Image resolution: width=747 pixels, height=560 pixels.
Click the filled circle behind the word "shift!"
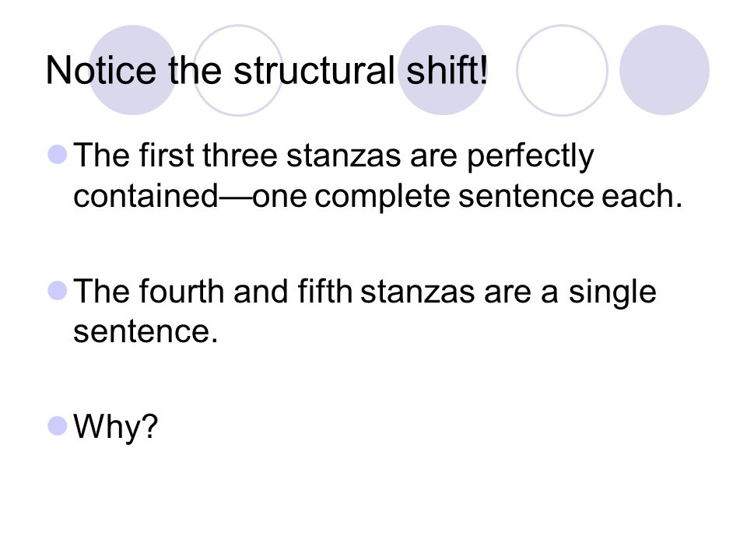(x=443, y=70)
